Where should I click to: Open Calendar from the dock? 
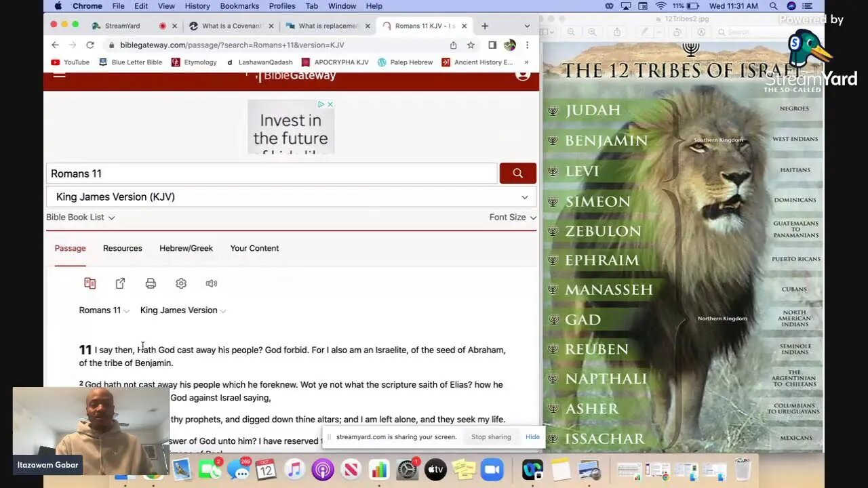266,469
